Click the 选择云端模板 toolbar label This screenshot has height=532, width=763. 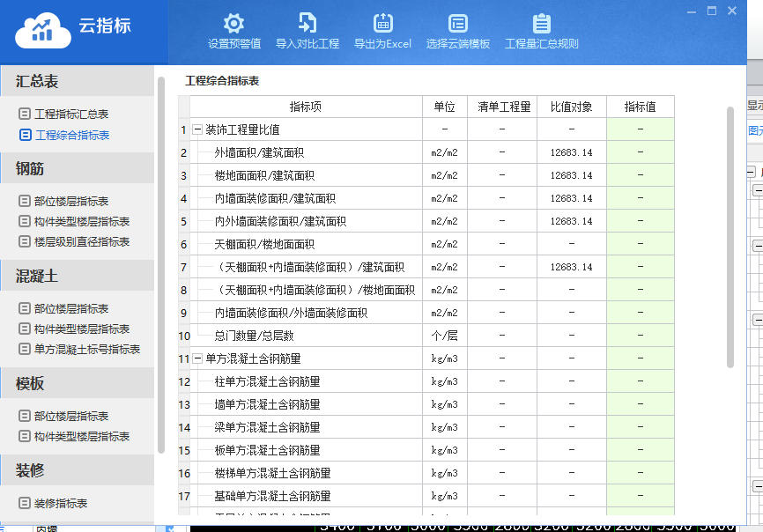[458, 44]
